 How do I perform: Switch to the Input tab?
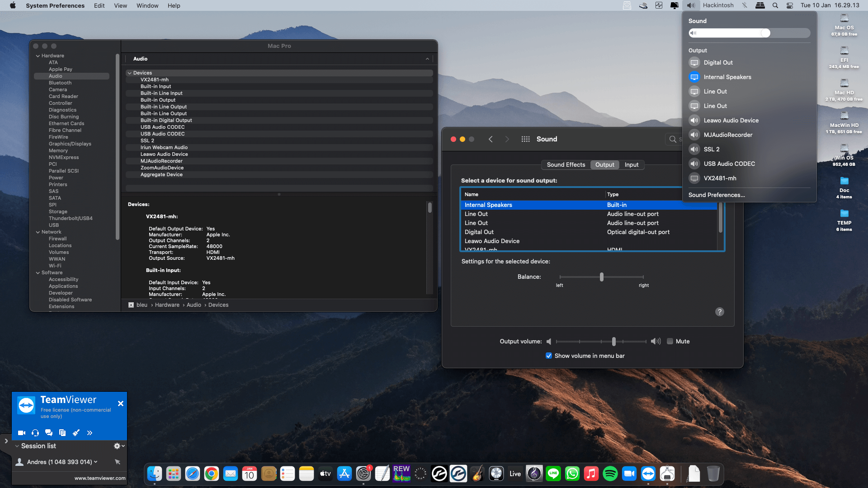point(631,165)
